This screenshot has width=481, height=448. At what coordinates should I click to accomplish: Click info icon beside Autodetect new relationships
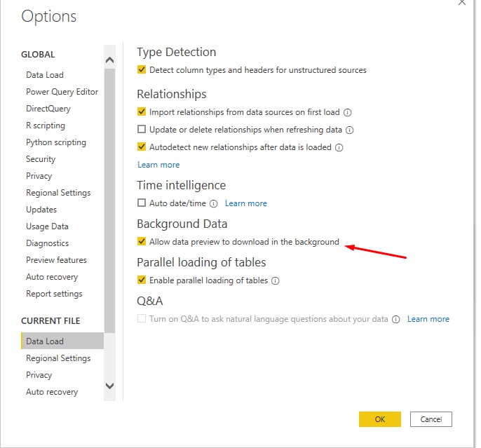(339, 148)
